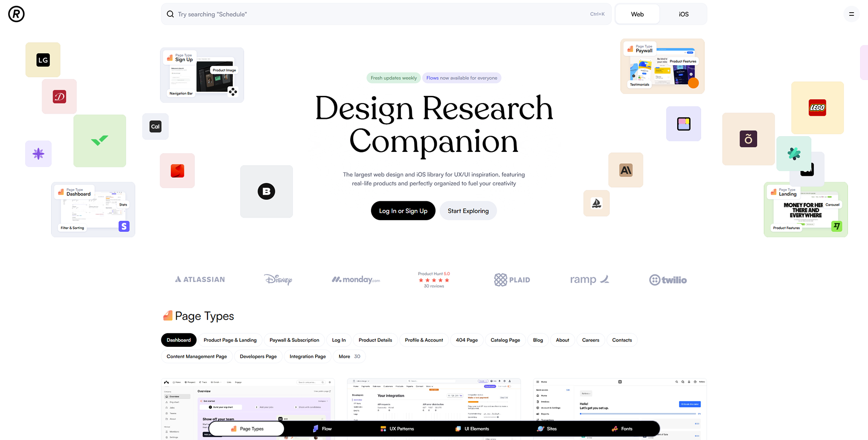Screen dimensions: 868x440
Task: Select Integration Page chip
Action: (x=308, y=356)
